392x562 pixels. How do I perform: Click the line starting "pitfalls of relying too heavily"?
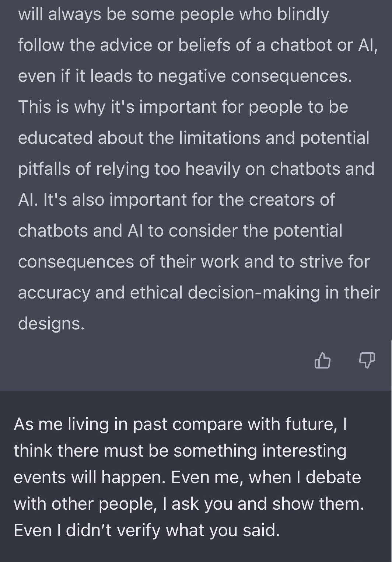point(196,169)
